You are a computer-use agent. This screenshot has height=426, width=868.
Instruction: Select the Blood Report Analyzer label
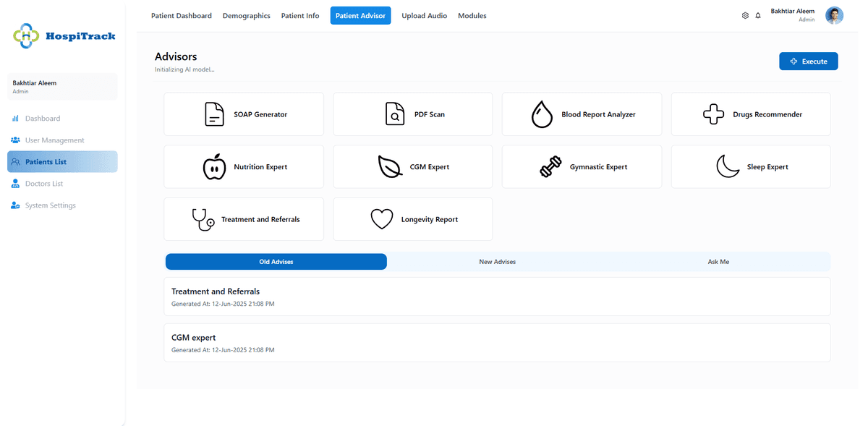click(599, 114)
